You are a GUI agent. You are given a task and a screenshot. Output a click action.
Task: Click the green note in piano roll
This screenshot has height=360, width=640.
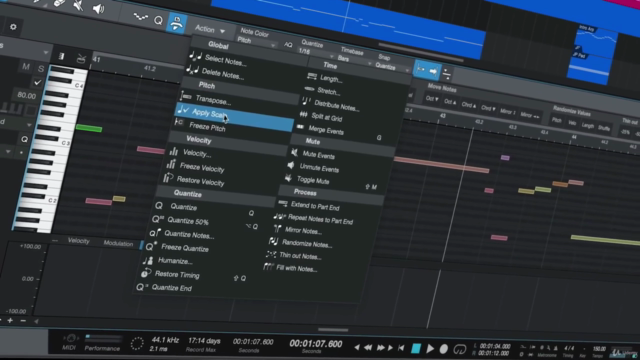point(89,129)
